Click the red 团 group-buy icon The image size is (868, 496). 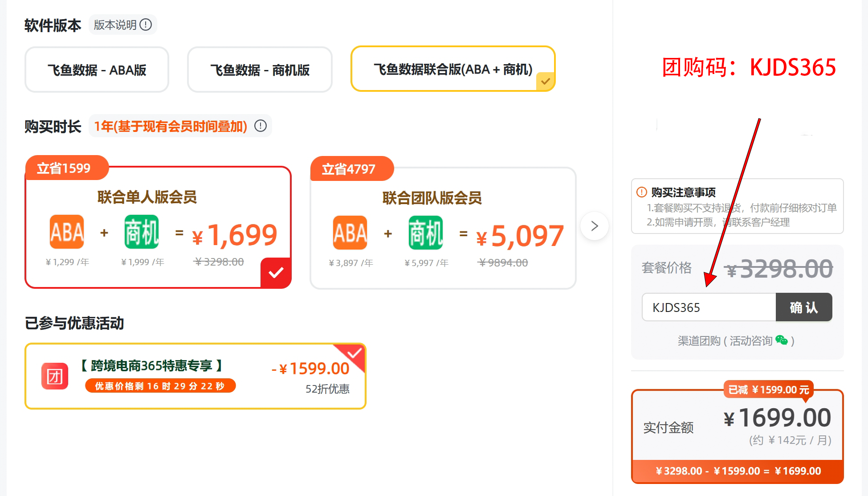pyautogui.click(x=55, y=377)
